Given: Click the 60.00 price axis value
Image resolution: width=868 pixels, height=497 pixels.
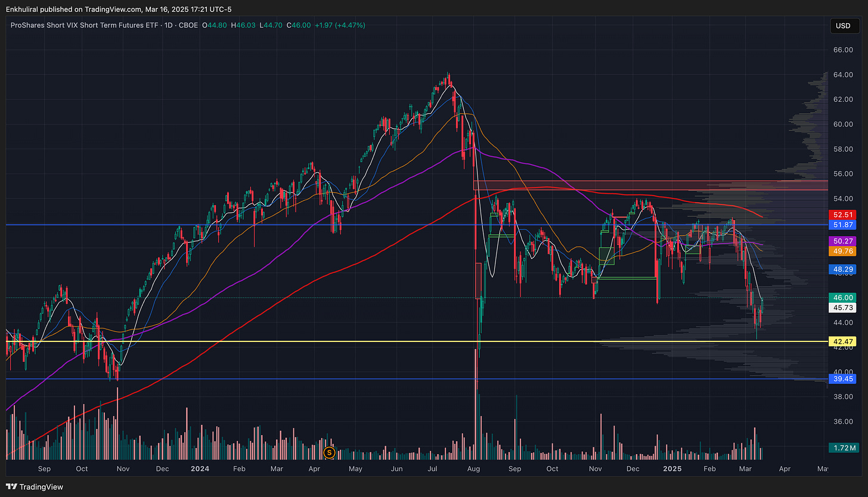Looking at the screenshot, I should point(842,124).
